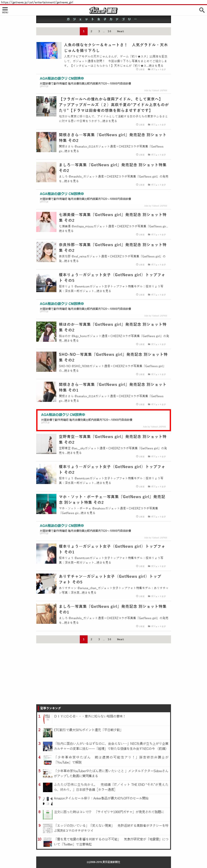This screenshot has width=207, height=868.
Task: Click Next in the bottom pagination
Action: click(x=120, y=639)
